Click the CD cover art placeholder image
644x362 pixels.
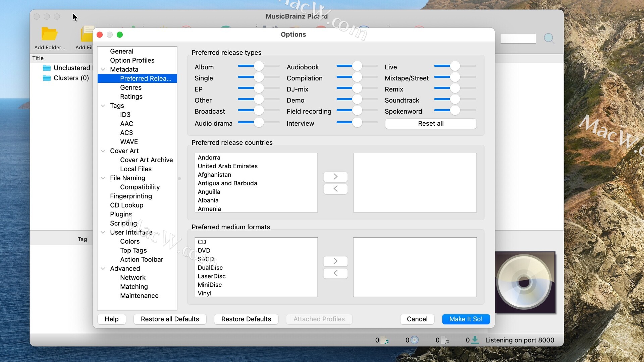(x=525, y=282)
